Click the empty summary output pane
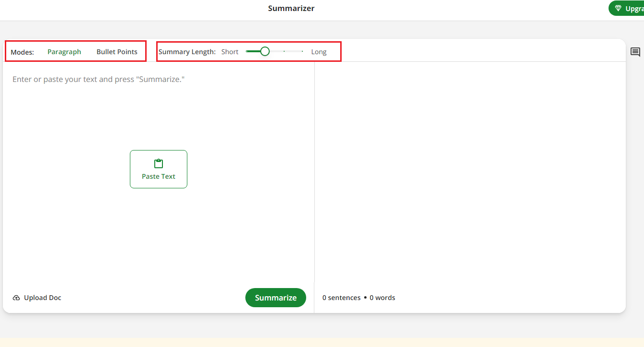The height and width of the screenshot is (347, 644). coord(470,168)
